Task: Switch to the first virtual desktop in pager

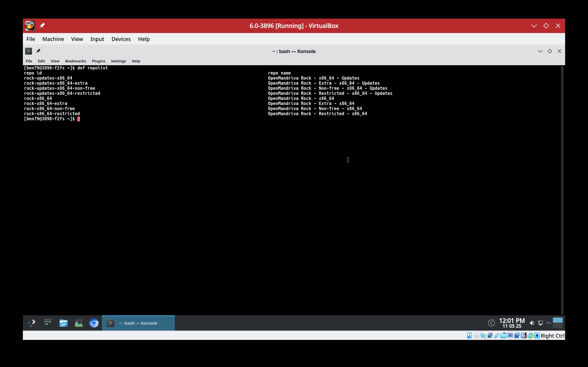Action: [558, 320]
